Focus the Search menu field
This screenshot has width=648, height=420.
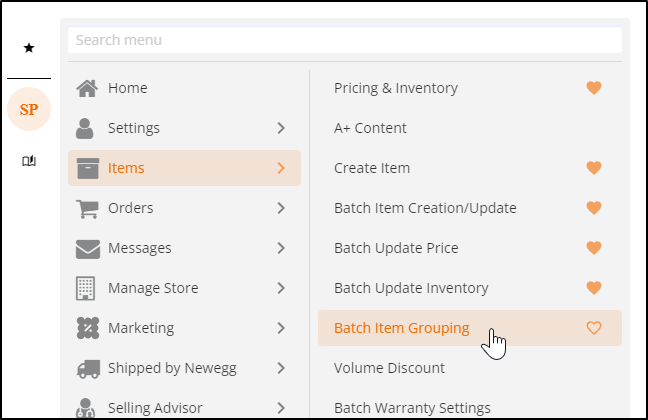coord(345,40)
